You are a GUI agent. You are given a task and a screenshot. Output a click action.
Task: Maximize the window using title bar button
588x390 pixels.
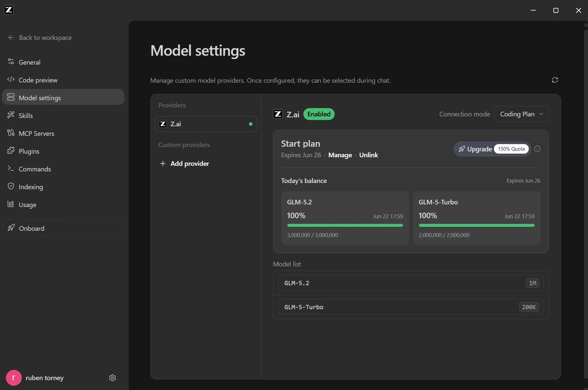(x=556, y=10)
